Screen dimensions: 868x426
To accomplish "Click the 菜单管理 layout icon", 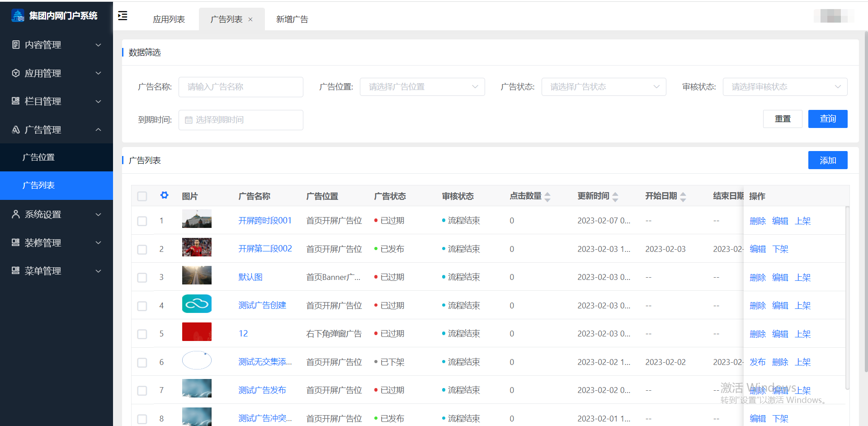I will click(x=16, y=270).
